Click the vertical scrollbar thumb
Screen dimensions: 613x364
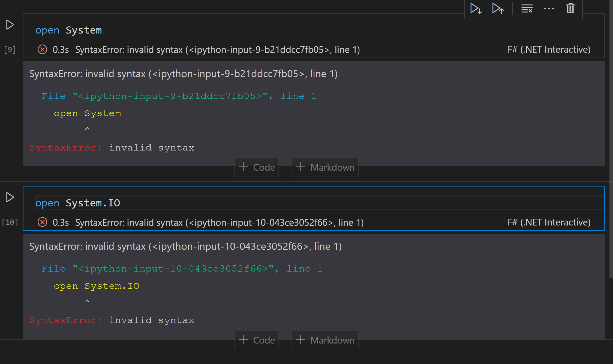[611, 139]
